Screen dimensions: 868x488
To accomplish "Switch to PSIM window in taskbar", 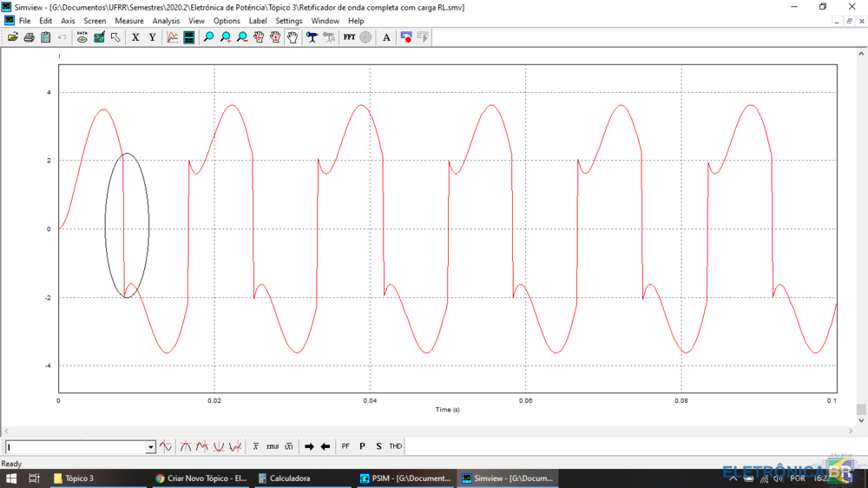I will click(x=405, y=478).
